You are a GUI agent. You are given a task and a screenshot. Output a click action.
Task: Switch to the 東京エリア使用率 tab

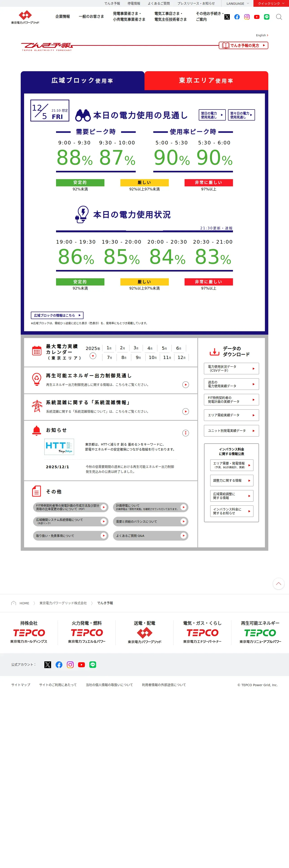tap(206, 80)
